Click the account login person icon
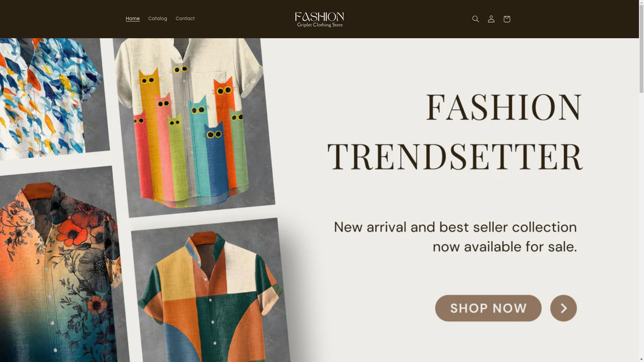 coord(491,19)
